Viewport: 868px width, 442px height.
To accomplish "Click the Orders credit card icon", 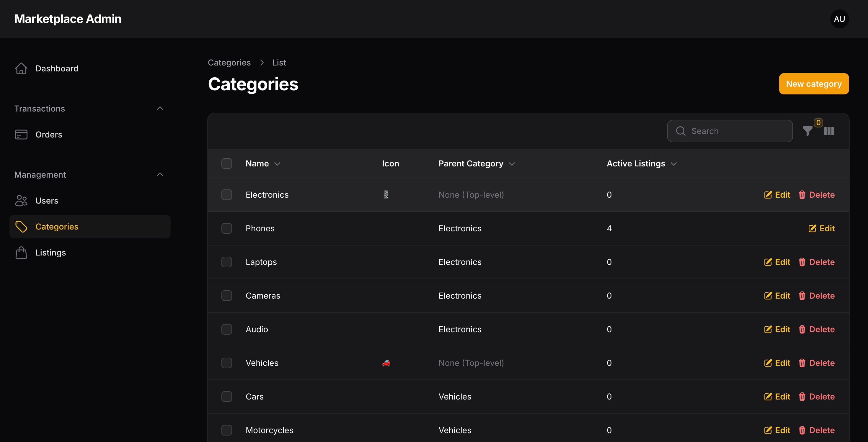I will (x=21, y=135).
